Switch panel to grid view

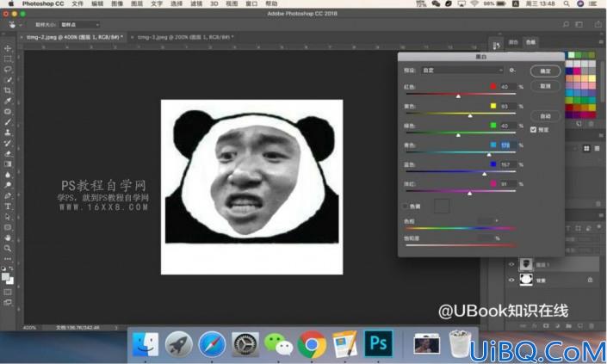tap(586, 148)
